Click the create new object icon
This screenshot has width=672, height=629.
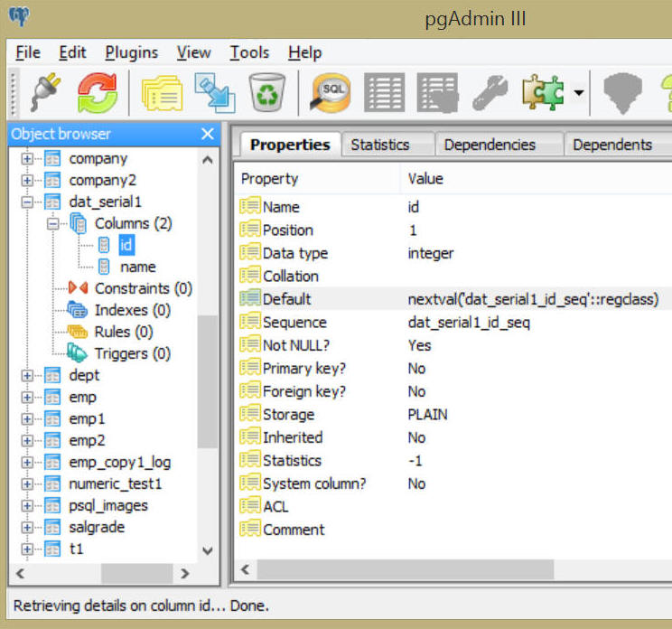point(215,91)
